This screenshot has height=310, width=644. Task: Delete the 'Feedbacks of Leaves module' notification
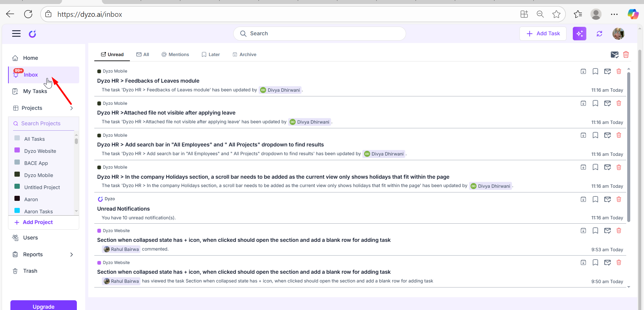pos(619,71)
